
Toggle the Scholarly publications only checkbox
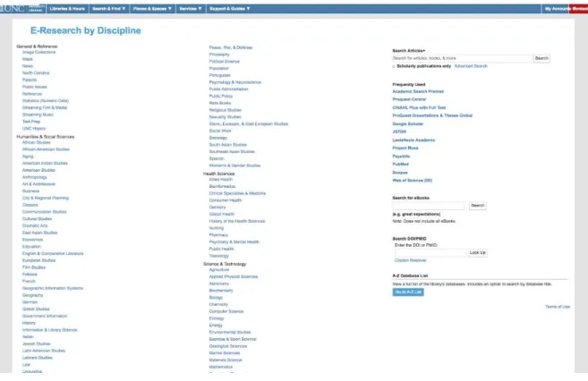coord(394,66)
